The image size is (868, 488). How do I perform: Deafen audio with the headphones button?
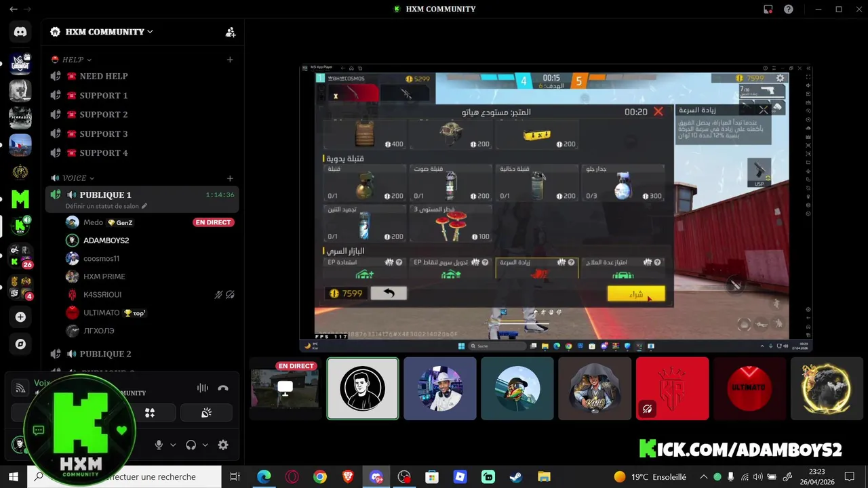[191, 445]
